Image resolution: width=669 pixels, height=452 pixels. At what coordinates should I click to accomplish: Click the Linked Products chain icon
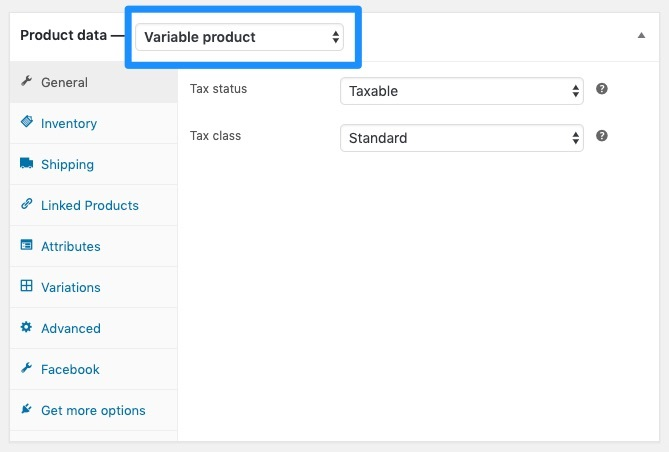(x=26, y=204)
